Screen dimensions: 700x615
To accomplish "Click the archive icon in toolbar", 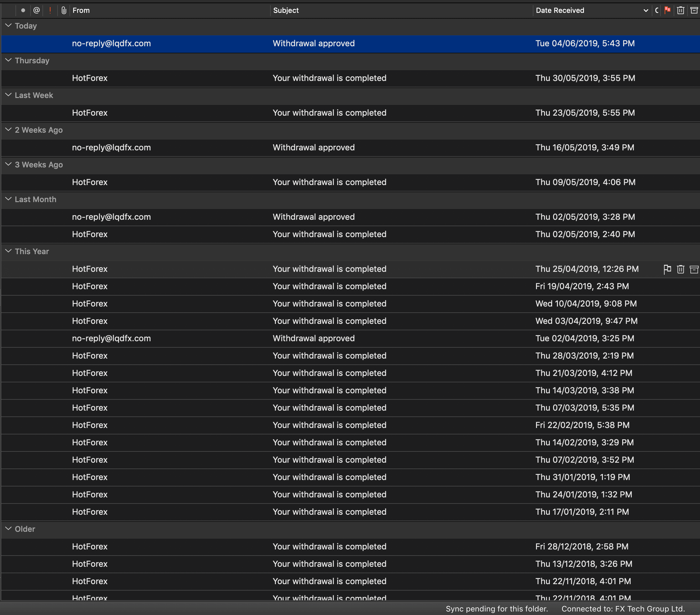I will 694,10.
